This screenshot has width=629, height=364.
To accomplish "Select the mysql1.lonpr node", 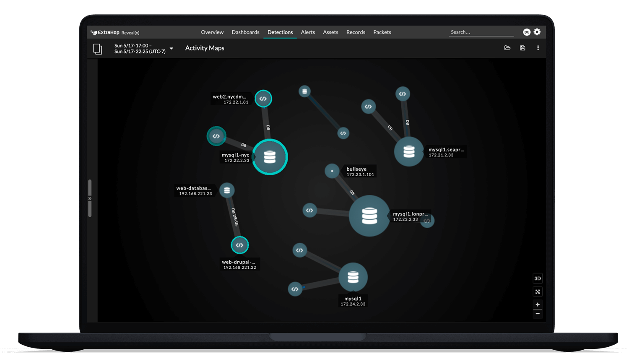I will tap(369, 216).
